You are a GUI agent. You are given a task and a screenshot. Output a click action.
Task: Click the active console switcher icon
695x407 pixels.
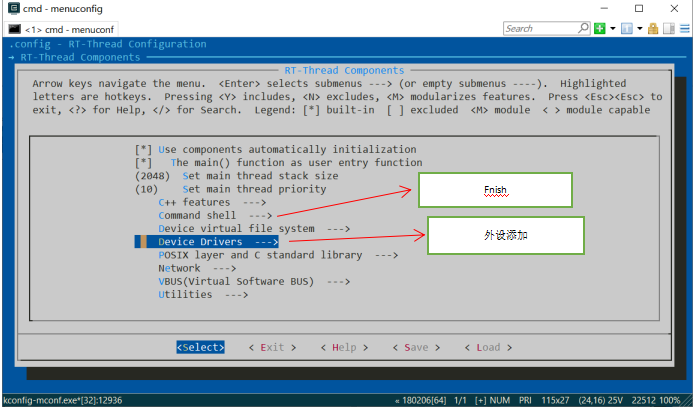coord(626,28)
